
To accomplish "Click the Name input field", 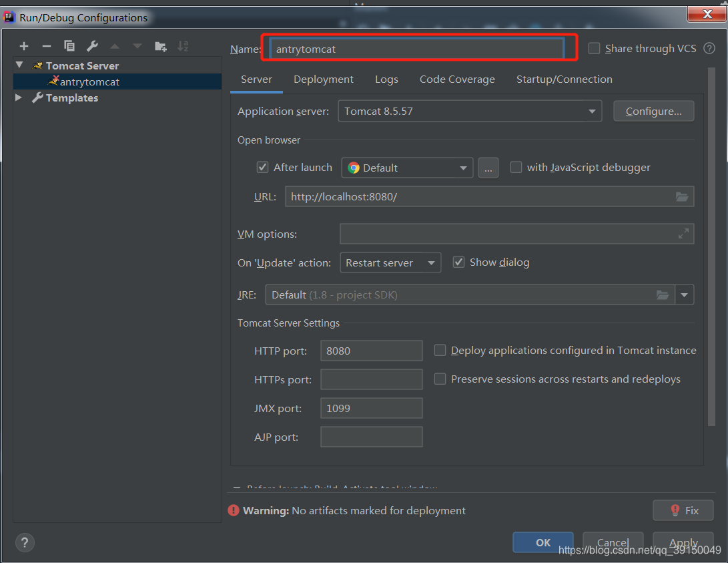I will pyautogui.click(x=417, y=49).
